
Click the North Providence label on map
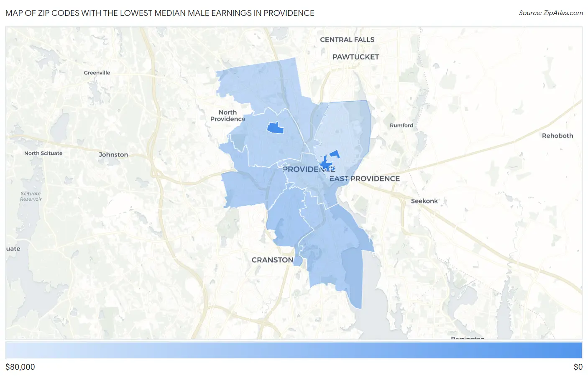coord(228,116)
